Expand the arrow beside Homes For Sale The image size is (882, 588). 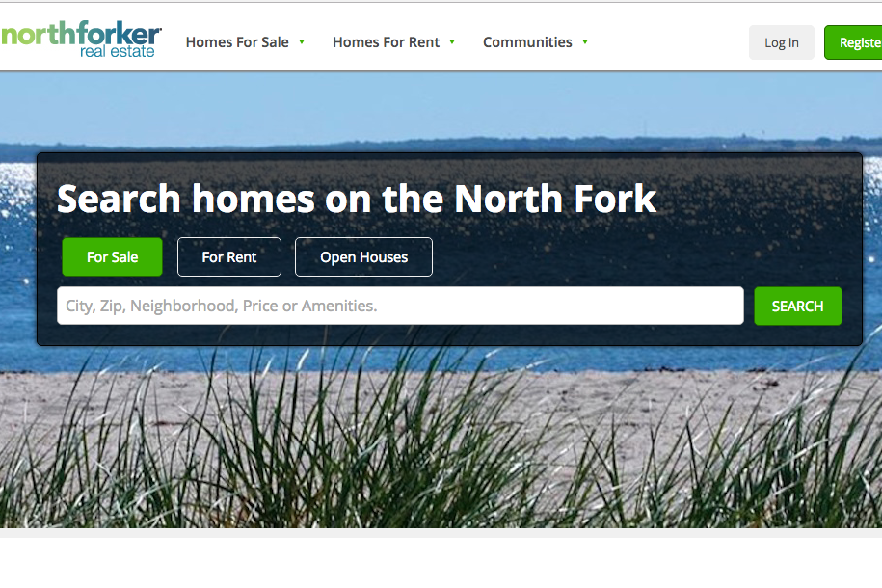pyautogui.click(x=302, y=41)
